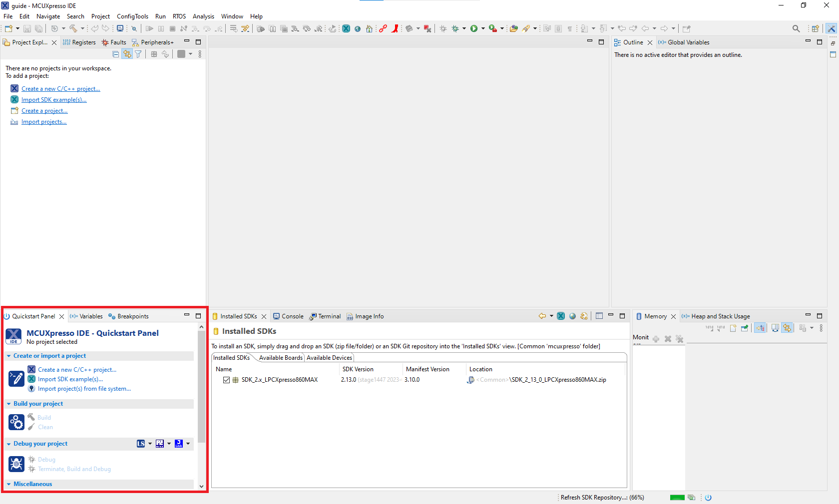Click the power icon in status bar
Screen dimensions: 839x504
click(x=708, y=498)
